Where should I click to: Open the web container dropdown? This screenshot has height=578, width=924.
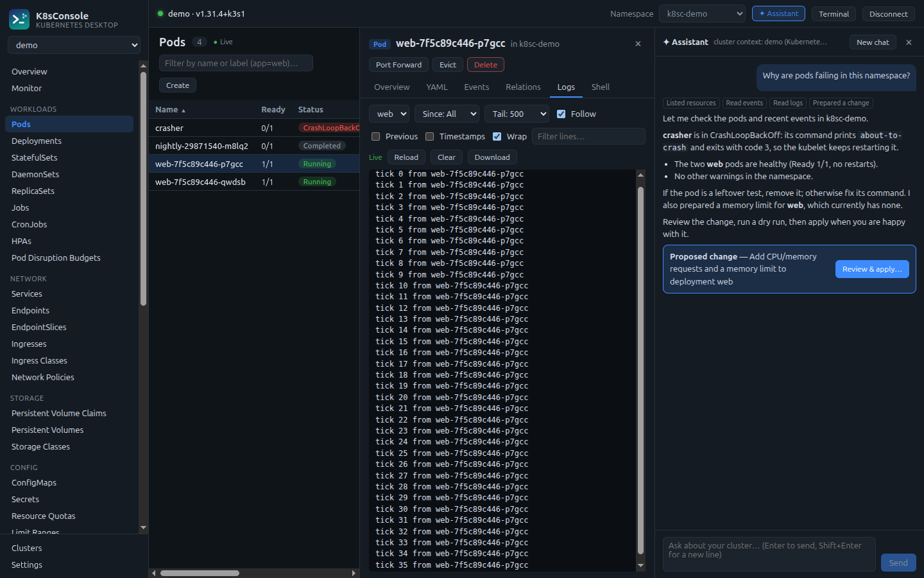[x=389, y=114]
